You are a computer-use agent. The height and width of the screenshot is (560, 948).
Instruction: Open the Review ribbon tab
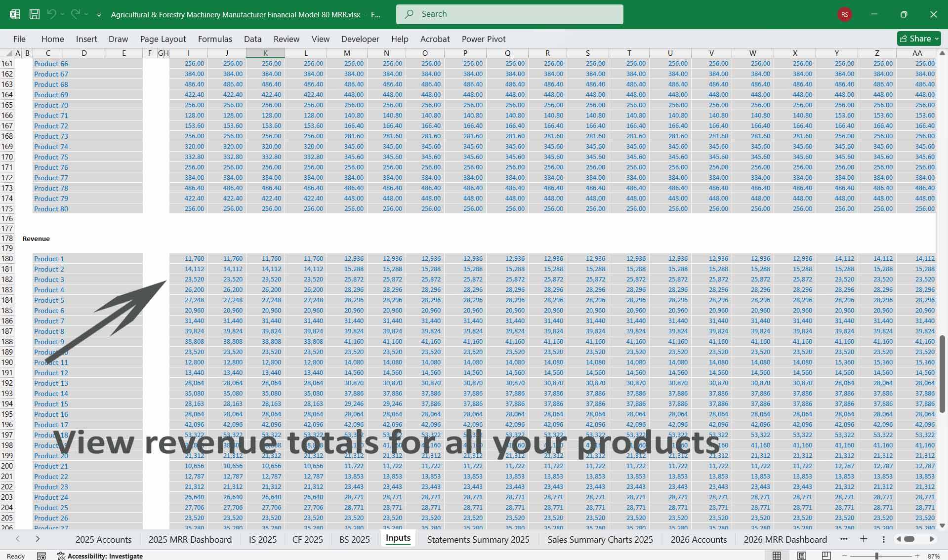click(287, 39)
